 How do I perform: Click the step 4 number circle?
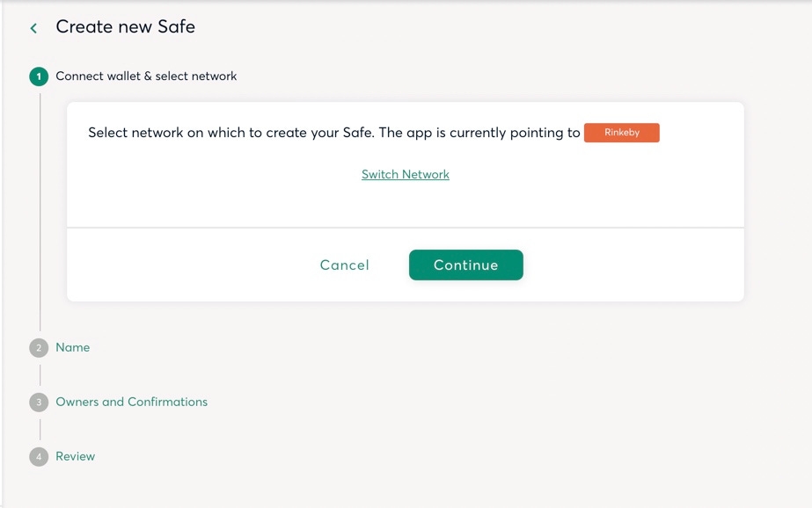click(39, 457)
